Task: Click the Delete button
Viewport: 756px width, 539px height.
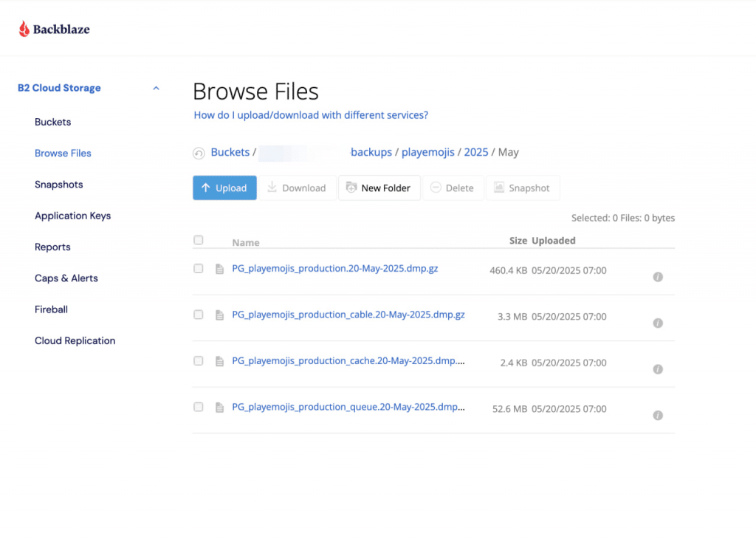Action: point(453,188)
